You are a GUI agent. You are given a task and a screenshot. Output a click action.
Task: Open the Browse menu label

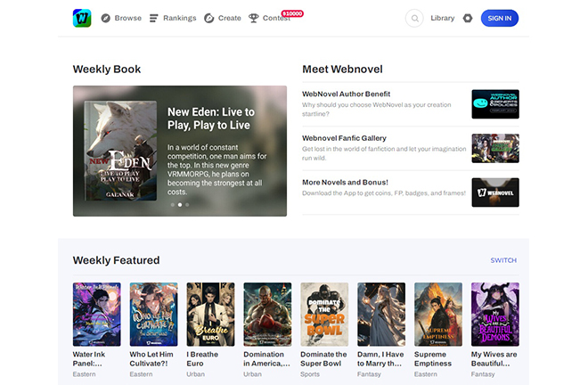128,18
